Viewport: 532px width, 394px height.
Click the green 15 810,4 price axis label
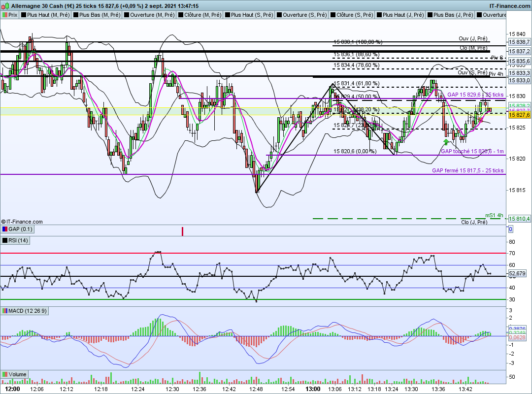519,219
